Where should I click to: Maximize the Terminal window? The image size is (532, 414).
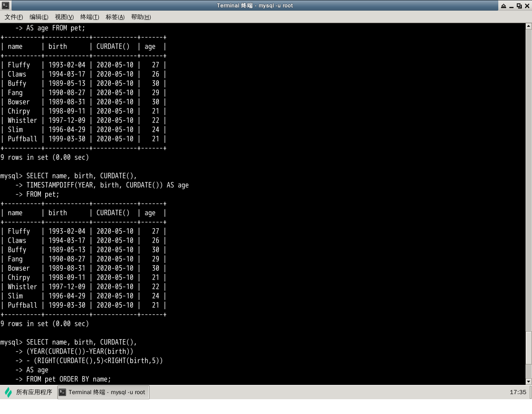click(519, 6)
